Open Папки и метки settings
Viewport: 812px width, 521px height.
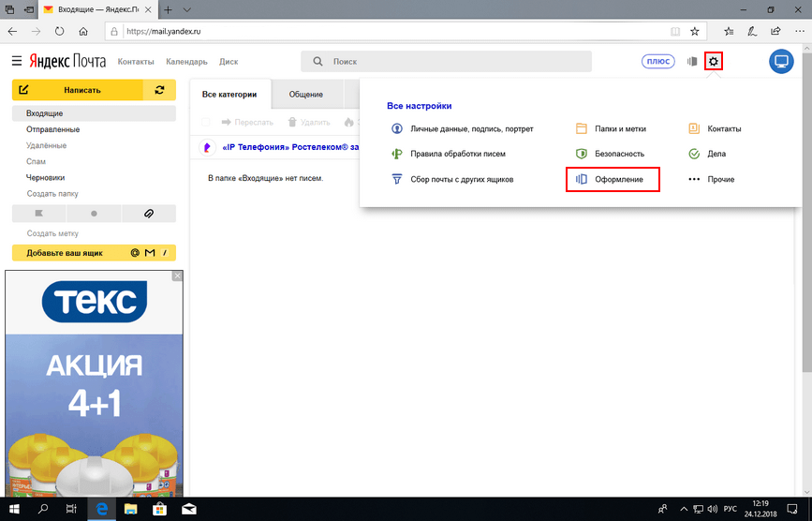(x=611, y=128)
